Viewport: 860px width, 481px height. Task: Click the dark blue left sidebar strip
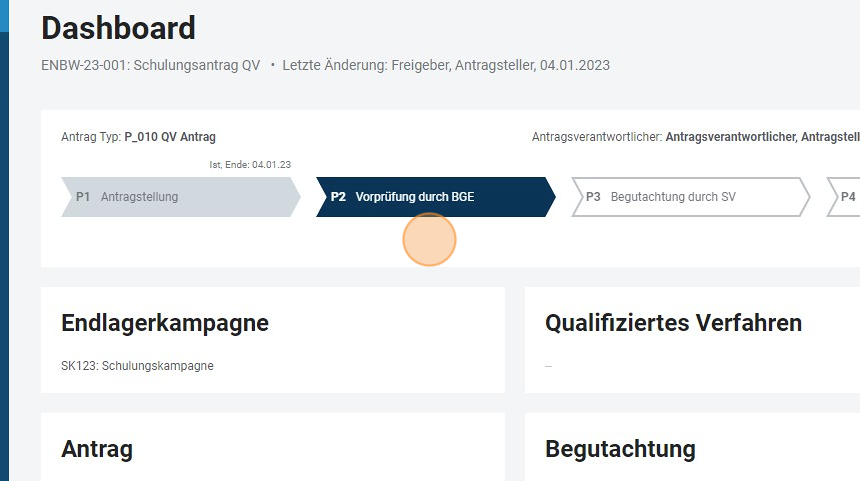(x=4, y=250)
